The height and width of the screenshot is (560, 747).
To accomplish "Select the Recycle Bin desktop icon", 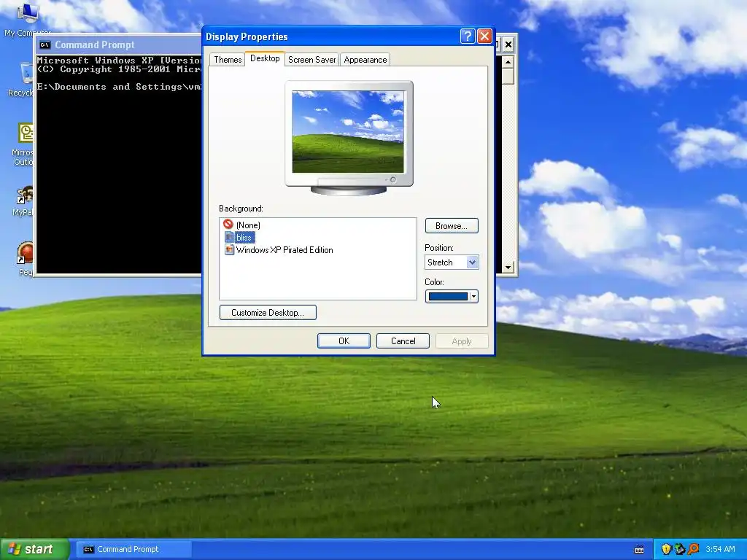I will (x=21, y=79).
